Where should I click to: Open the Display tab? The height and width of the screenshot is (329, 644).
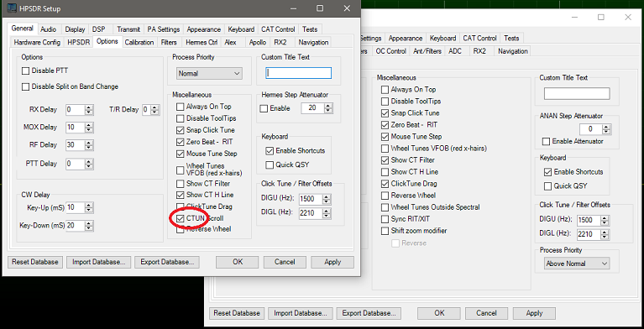coord(75,29)
